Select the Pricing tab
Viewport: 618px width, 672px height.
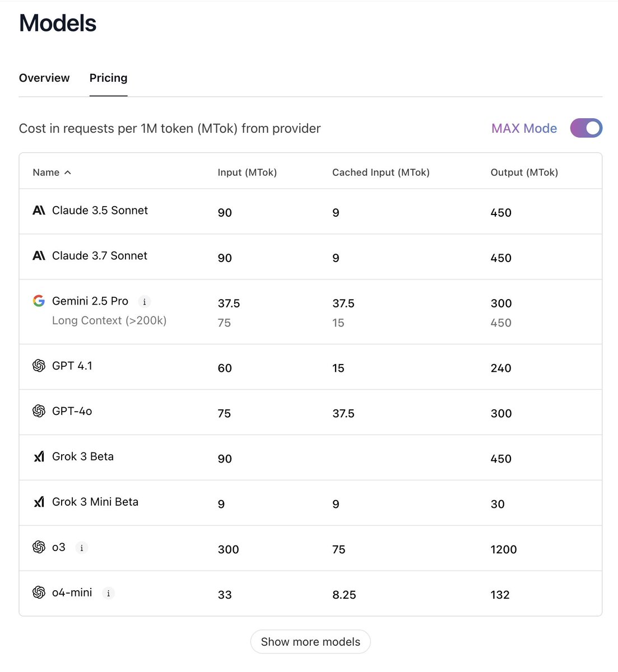click(x=108, y=78)
